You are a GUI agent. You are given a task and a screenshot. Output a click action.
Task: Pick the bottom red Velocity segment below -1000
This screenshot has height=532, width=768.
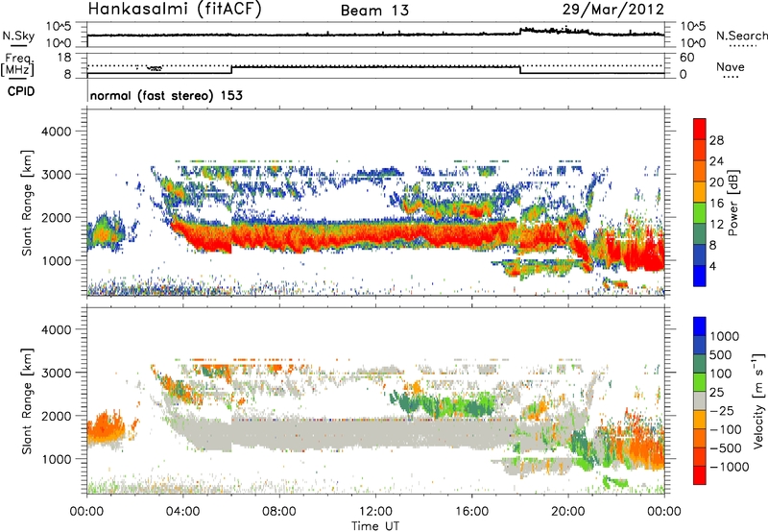point(700,475)
